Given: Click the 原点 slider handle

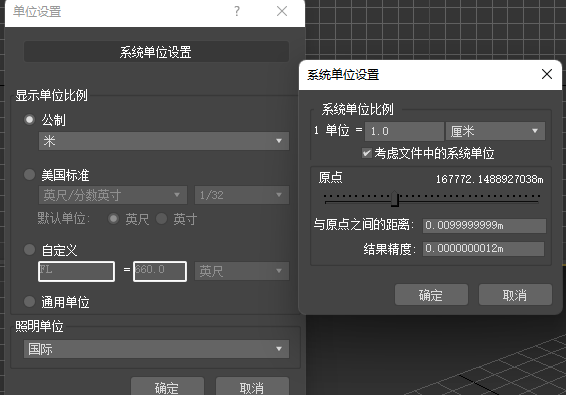Looking at the screenshot, I should click(395, 199).
